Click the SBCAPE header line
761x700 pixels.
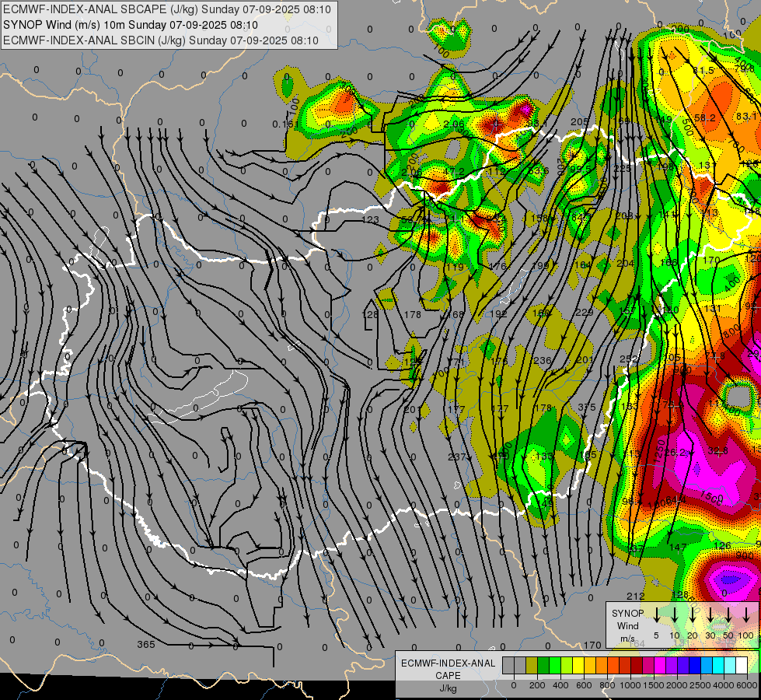click(x=167, y=9)
